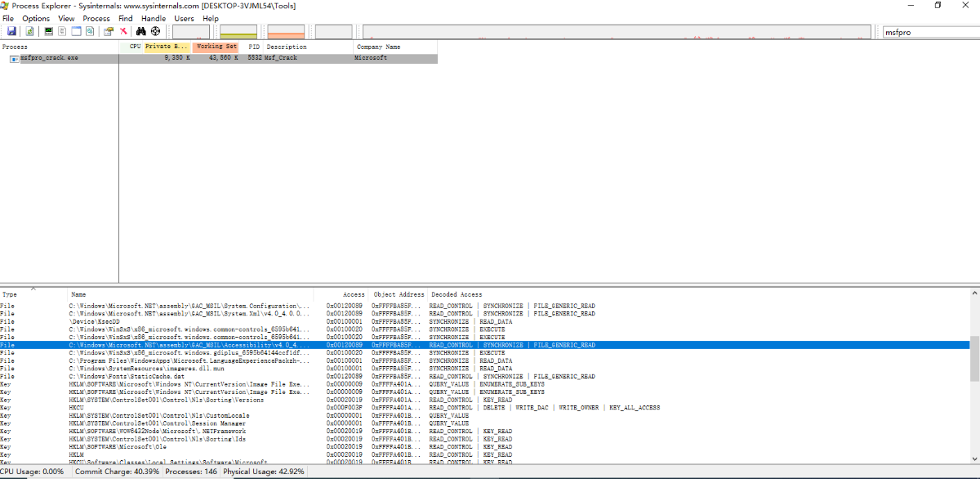The height and width of the screenshot is (479, 980).
Task: Open the Find menu
Action: [126, 18]
